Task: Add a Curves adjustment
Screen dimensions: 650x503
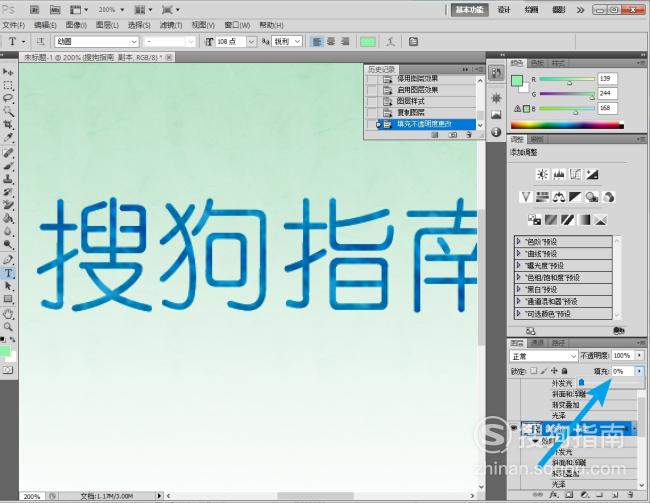Action: (x=575, y=174)
